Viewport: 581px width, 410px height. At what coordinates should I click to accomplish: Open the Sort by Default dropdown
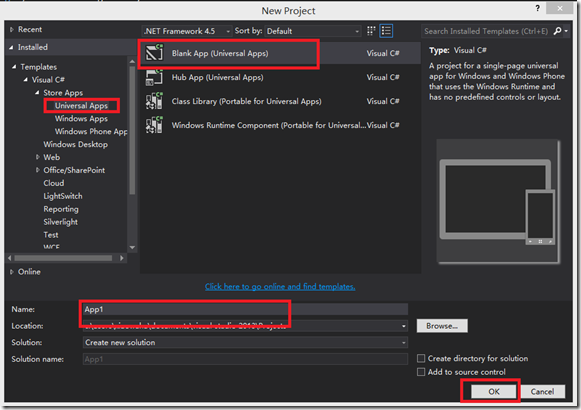(313, 31)
